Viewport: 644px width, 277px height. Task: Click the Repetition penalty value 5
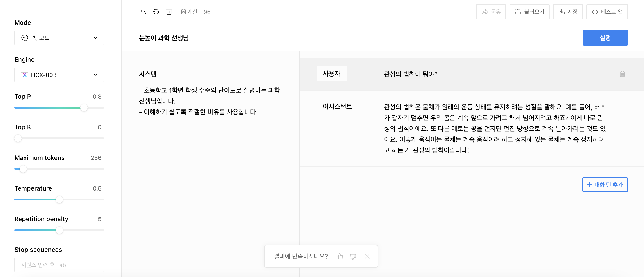point(99,219)
